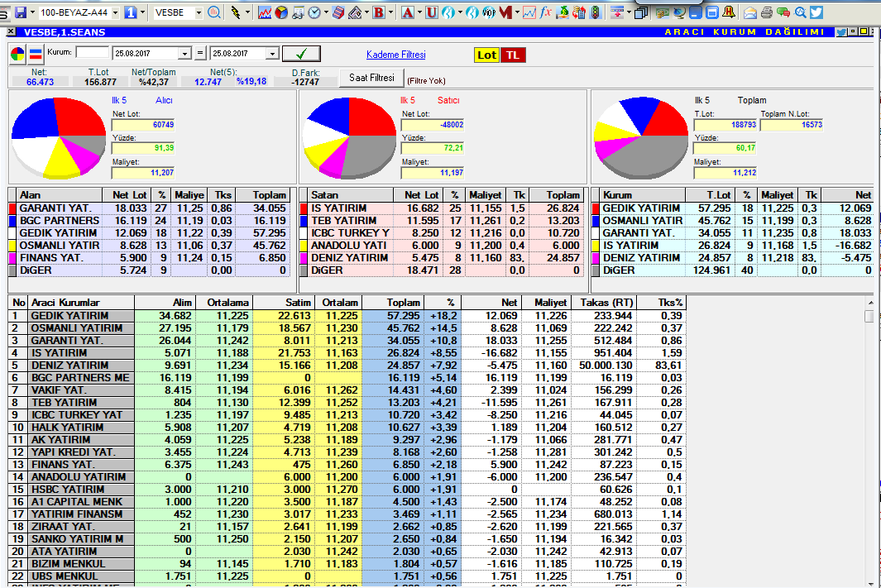881x588 pixels.
Task: Open the stacked books icon
Action: click(338, 12)
